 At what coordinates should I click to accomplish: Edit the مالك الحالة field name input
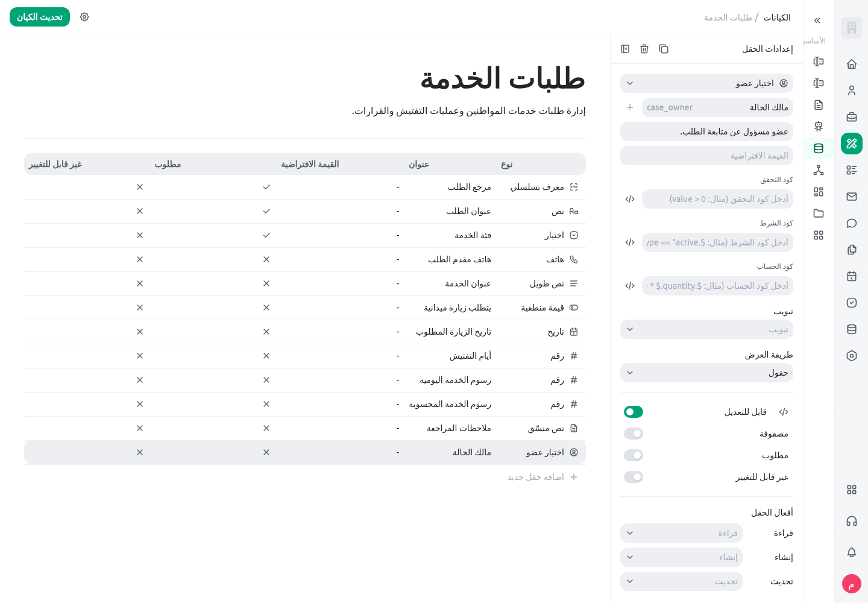pos(717,107)
